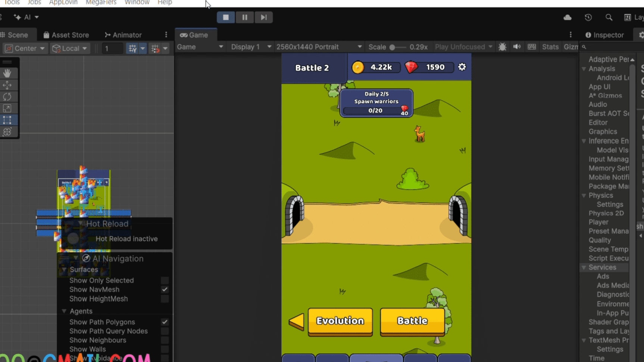Select the Hand view tool

tap(7, 73)
